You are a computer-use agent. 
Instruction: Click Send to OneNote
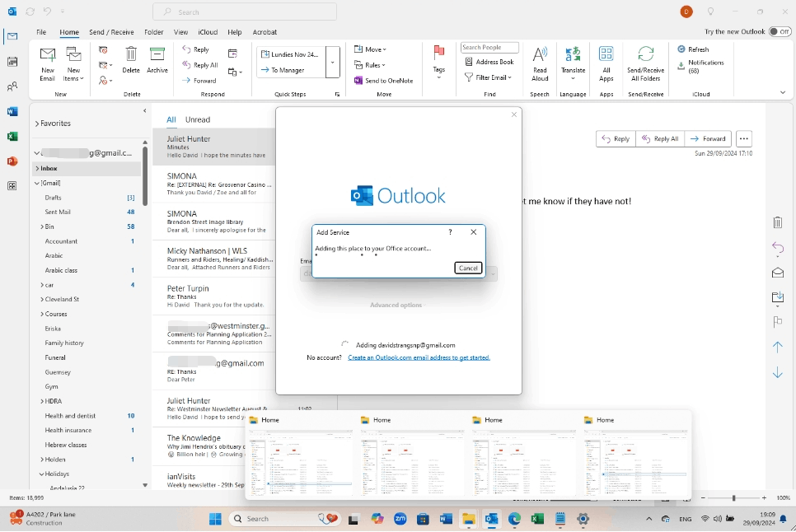[384, 80]
